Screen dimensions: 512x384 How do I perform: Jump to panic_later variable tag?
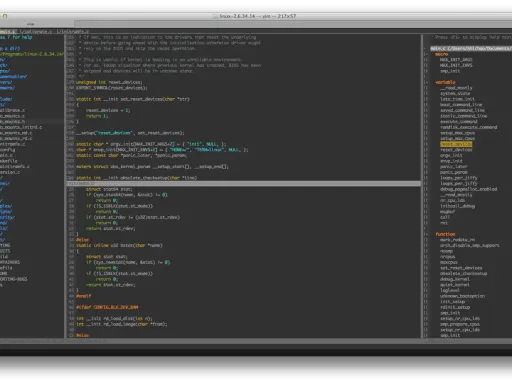click(x=454, y=166)
